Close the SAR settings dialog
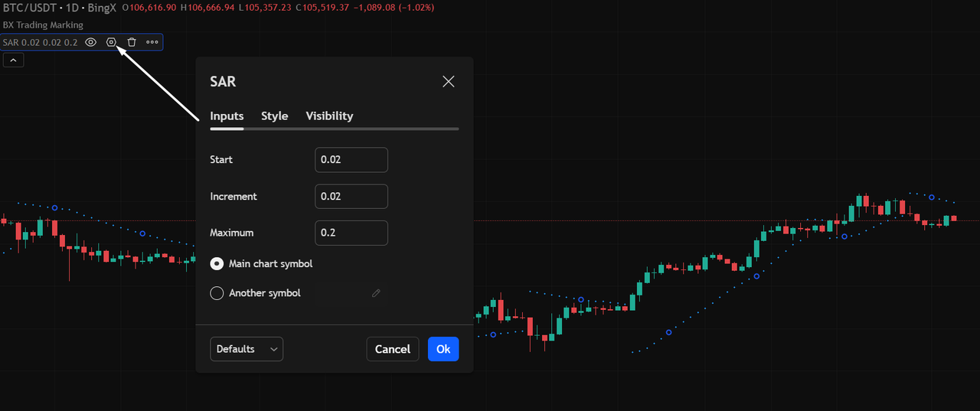The width and height of the screenshot is (980, 411). (449, 82)
